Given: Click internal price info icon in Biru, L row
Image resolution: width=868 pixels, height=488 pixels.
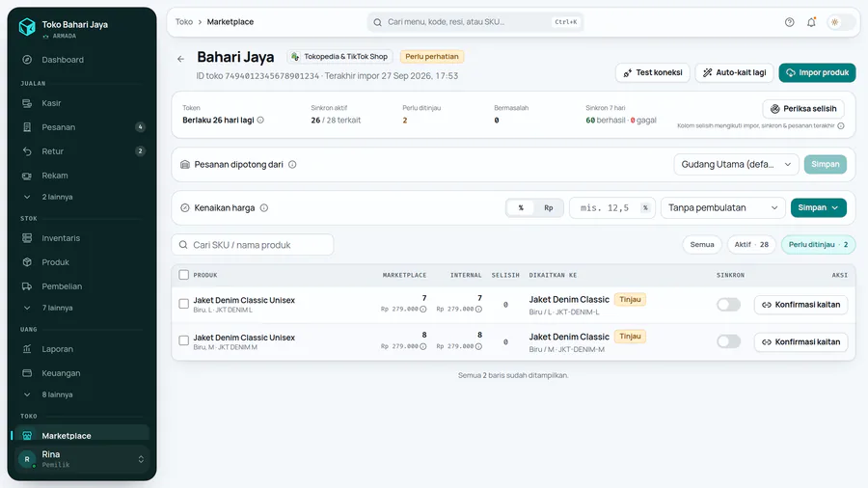Looking at the screenshot, I should pyautogui.click(x=478, y=310).
